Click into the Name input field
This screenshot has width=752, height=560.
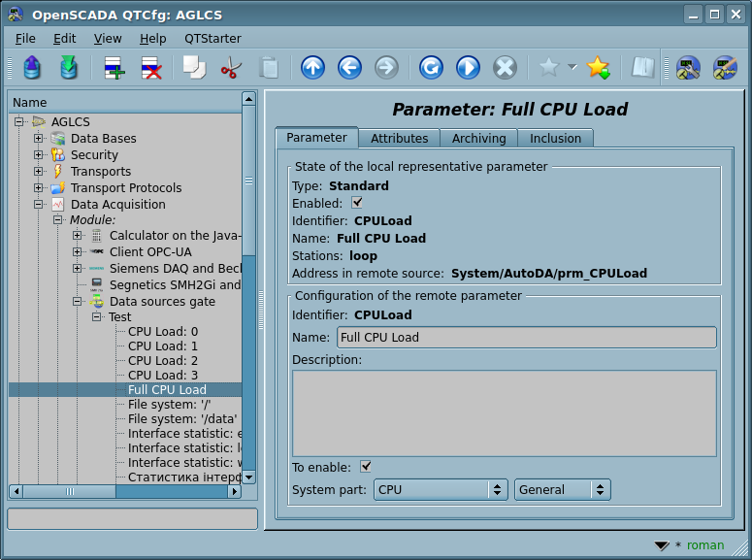(527, 338)
